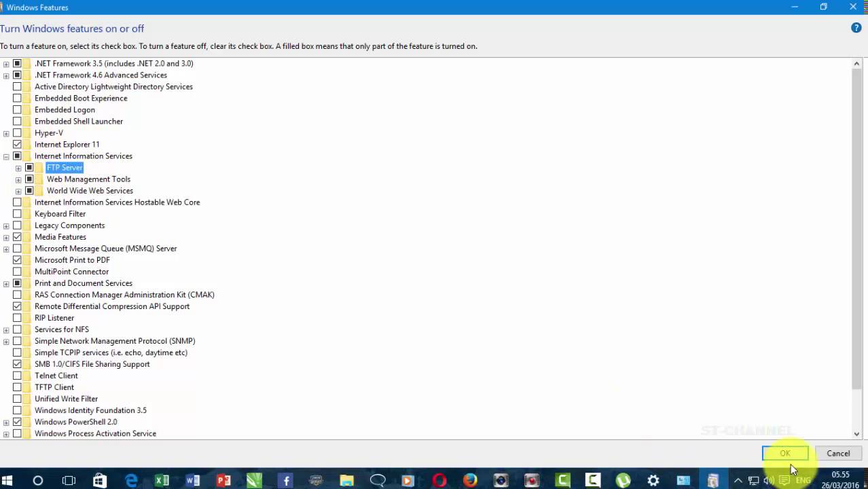The height and width of the screenshot is (489, 868).
Task: Check the RIP Listener box
Action: pos(17,318)
